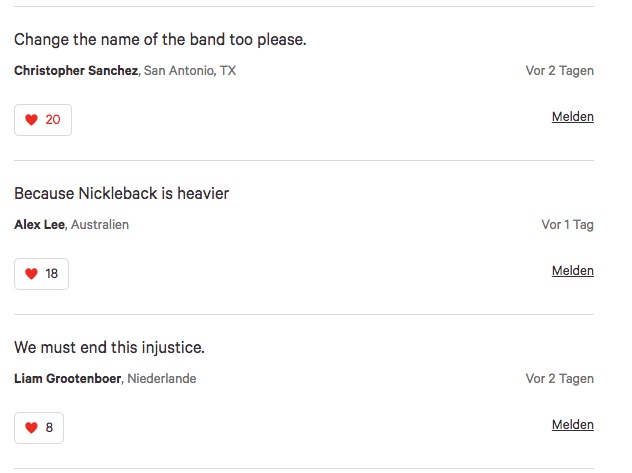Click the 'Vor 1 Tag' timestamp

[567, 225]
